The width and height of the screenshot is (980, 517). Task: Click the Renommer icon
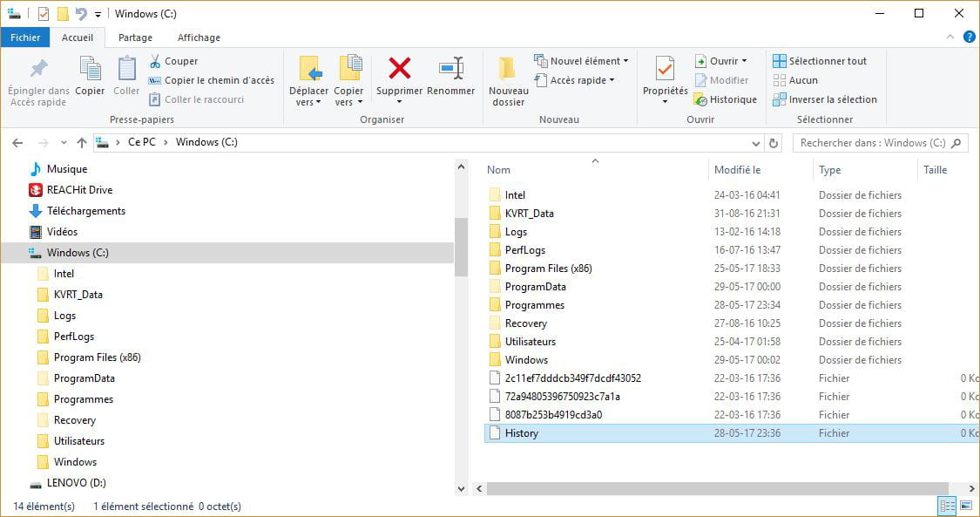point(450,68)
